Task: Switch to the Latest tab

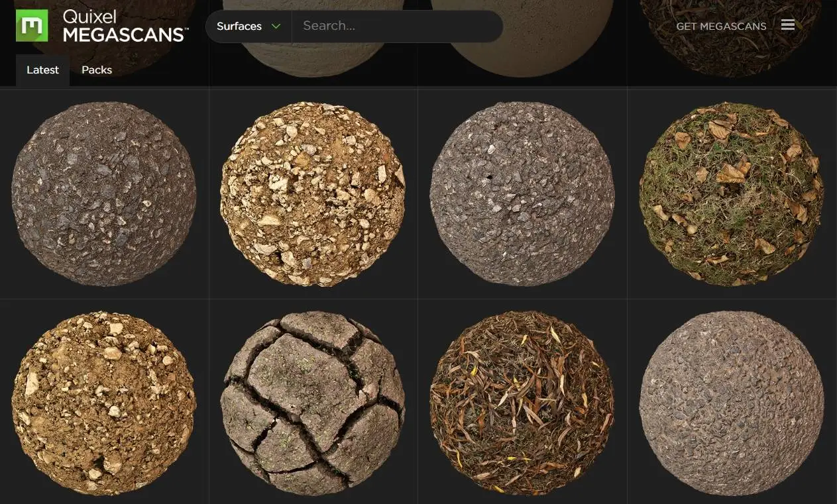Action: click(x=42, y=70)
